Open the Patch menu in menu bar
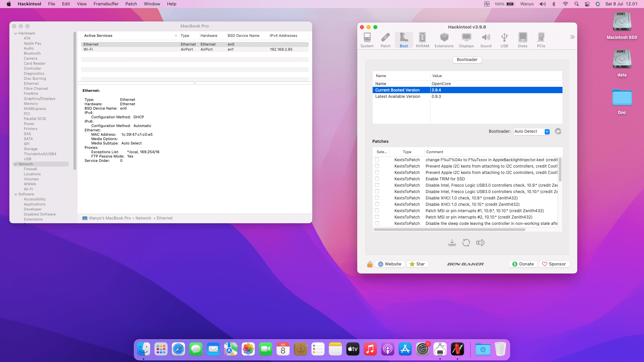 [131, 4]
